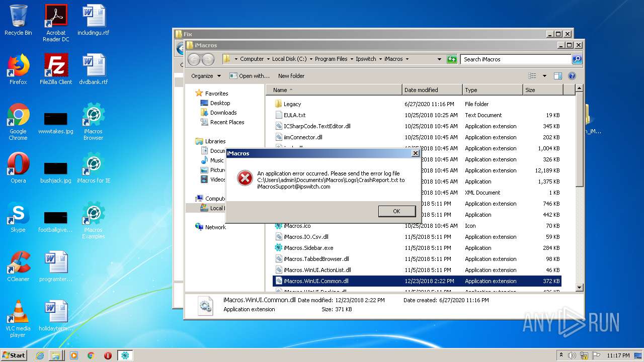Open Internet Explorer from taskbar
The height and width of the screenshot is (362, 644).
pos(40,355)
